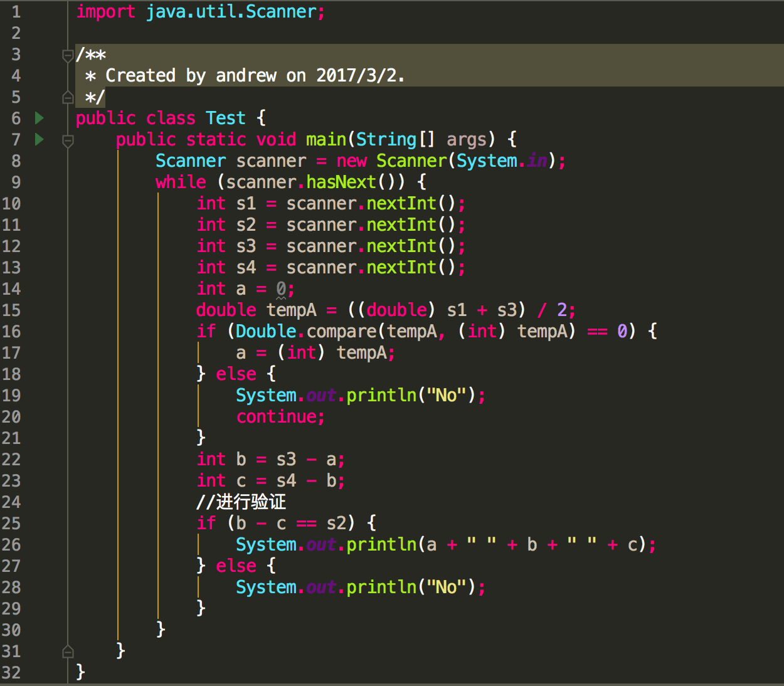Image resolution: width=784 pixels, height=686 pixels.
Task: Click variable "s2" on line 11
Action: [246, 224]
